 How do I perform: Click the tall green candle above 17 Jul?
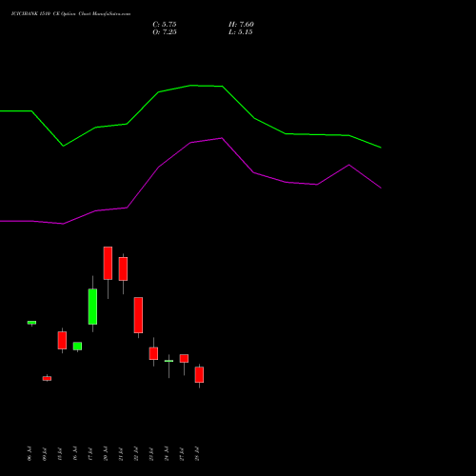[92, 307]
